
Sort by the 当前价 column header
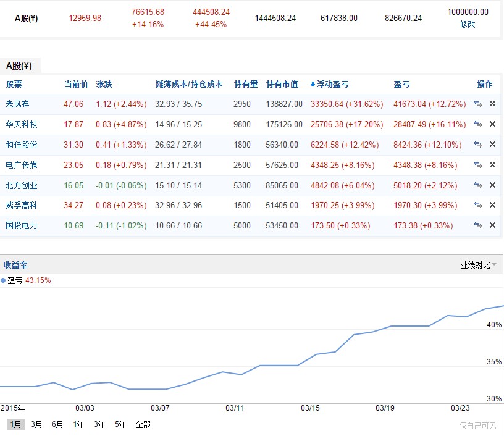[76, 84]
